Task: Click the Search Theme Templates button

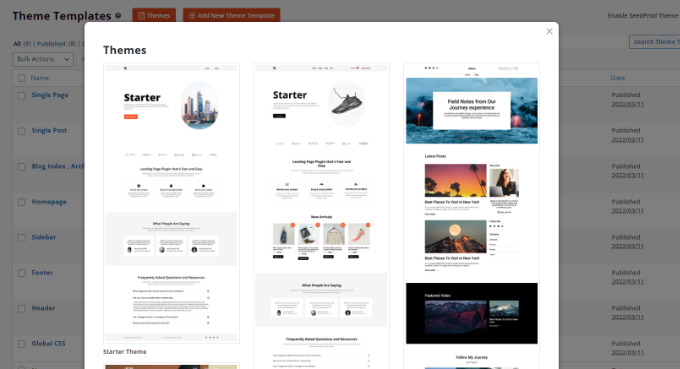Action: pos(654,42)
